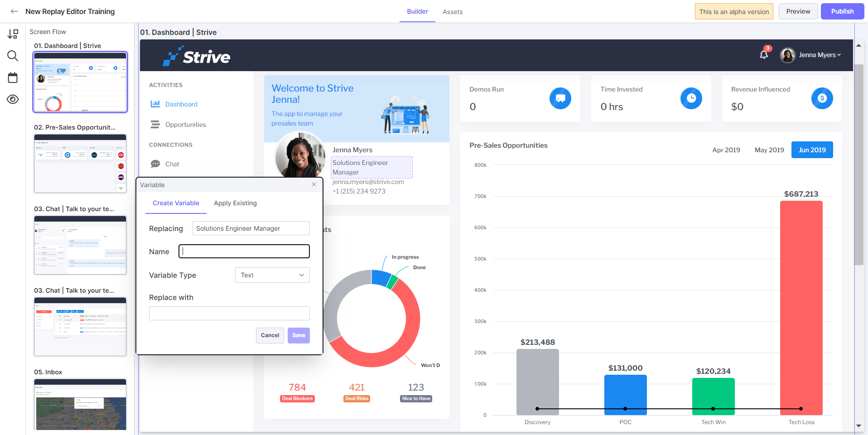Cancel the Variable dialog
Image resolution: width=868 pixels, height=435 pixels.
(x=270, y=335)
